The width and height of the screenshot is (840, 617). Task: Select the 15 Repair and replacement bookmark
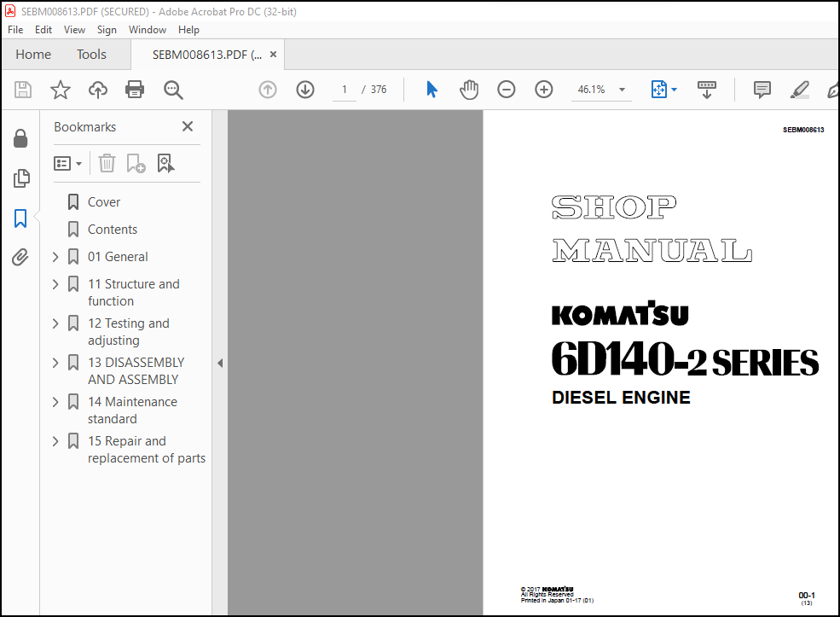pos(147,450)
